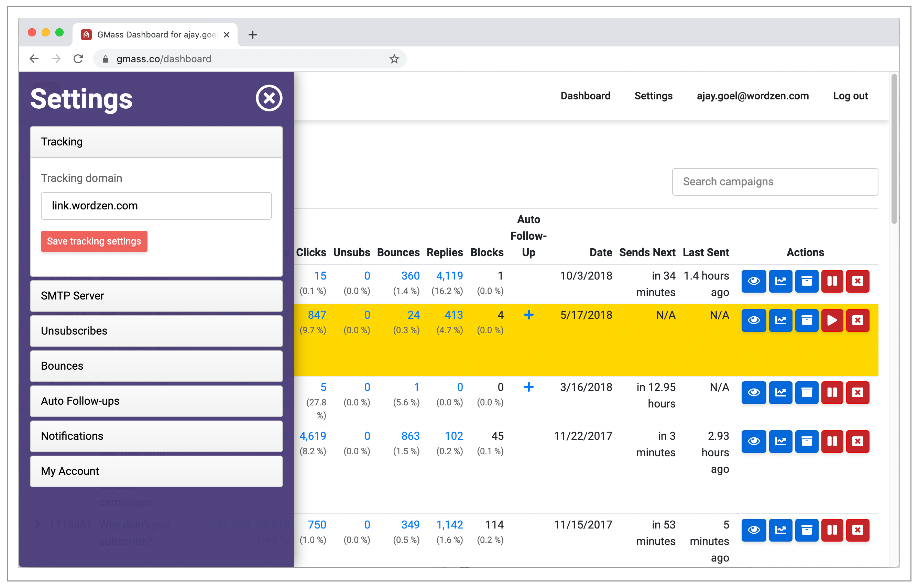Open Settings from the top navigation
This screenshot has height=588, width=918.
[653, 96]
